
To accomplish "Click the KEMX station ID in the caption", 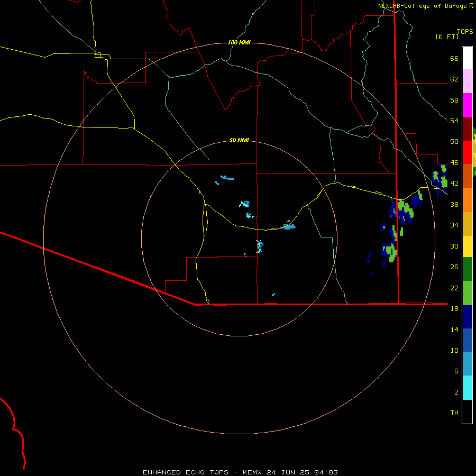I will click(252, 472).
